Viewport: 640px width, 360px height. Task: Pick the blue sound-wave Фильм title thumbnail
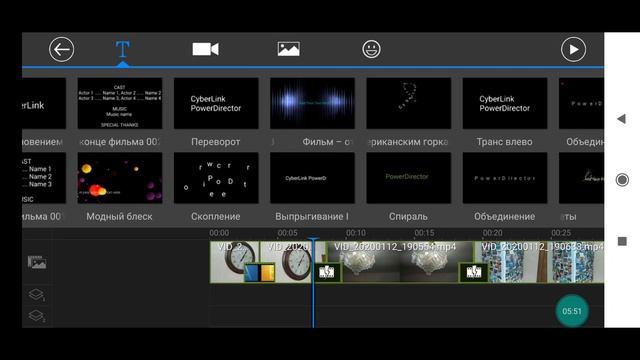312,103
